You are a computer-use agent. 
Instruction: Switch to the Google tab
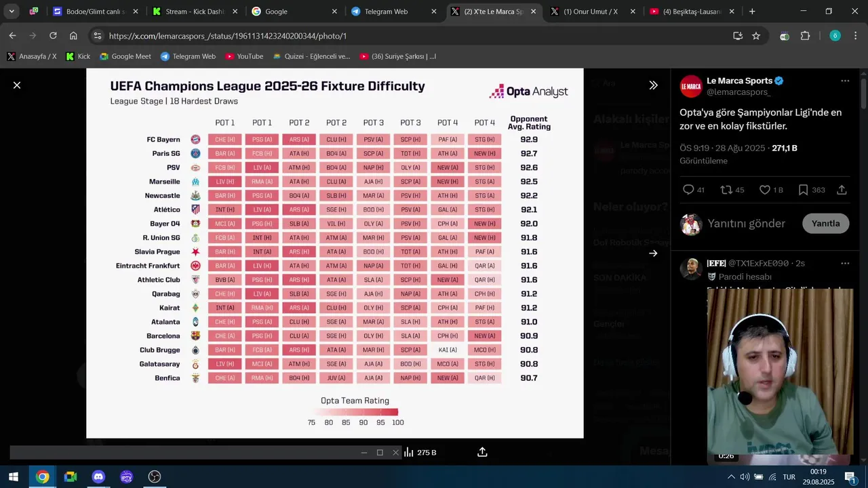pyautogui.click(x=294, y=12)
